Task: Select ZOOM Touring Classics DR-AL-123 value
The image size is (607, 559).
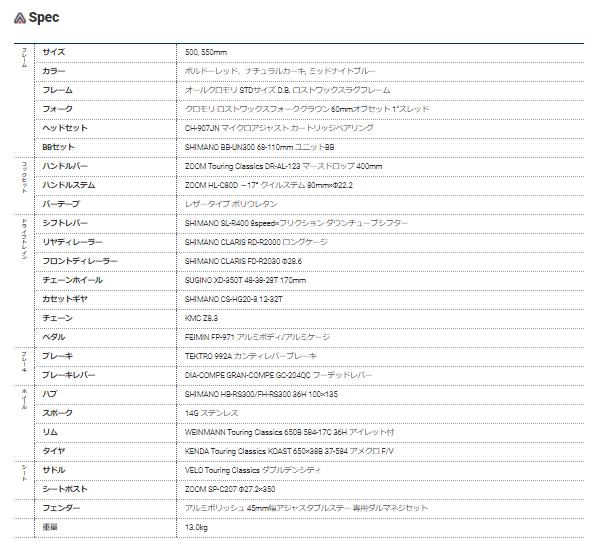Action: click(283, 166)
